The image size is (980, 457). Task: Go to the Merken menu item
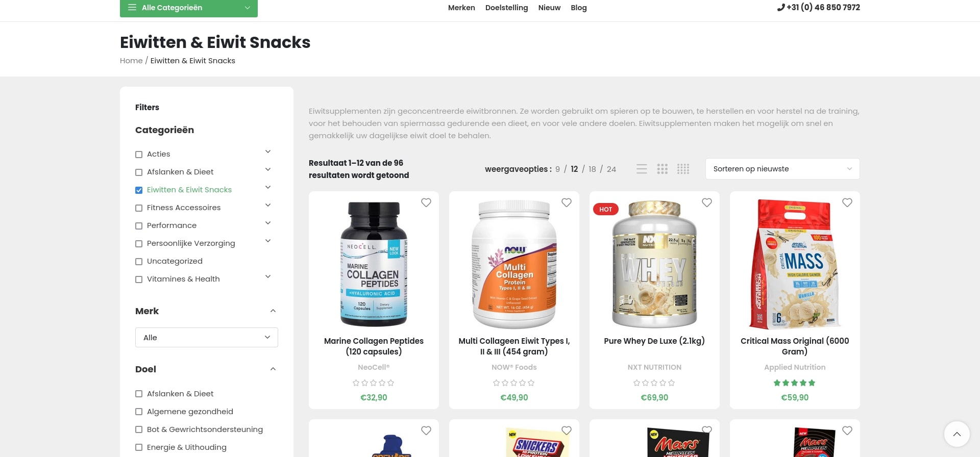(x=461, y=8)
